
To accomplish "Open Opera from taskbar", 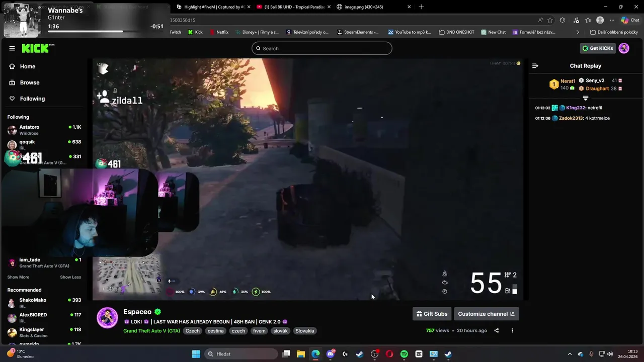I will pos(389,354).
